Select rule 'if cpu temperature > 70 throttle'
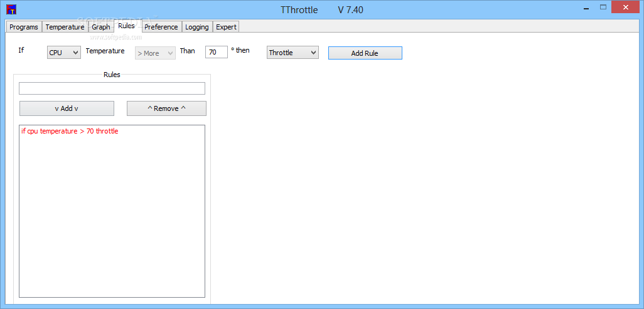This screenshot has width=644, height=309. (x=70, y=132)
